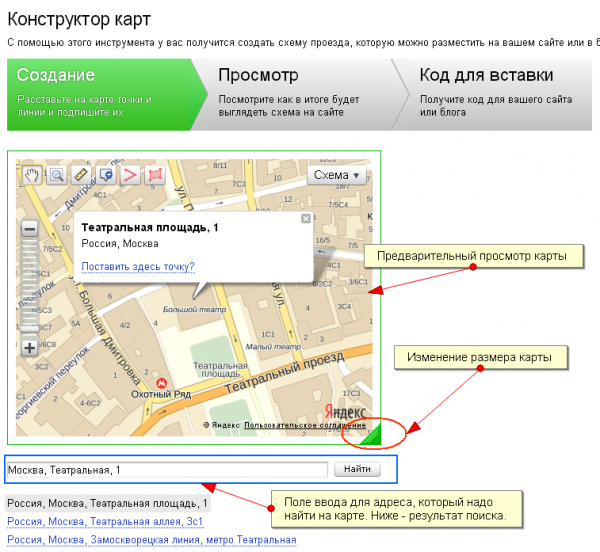Select the red polygon drawing tool

click(155, 175)
